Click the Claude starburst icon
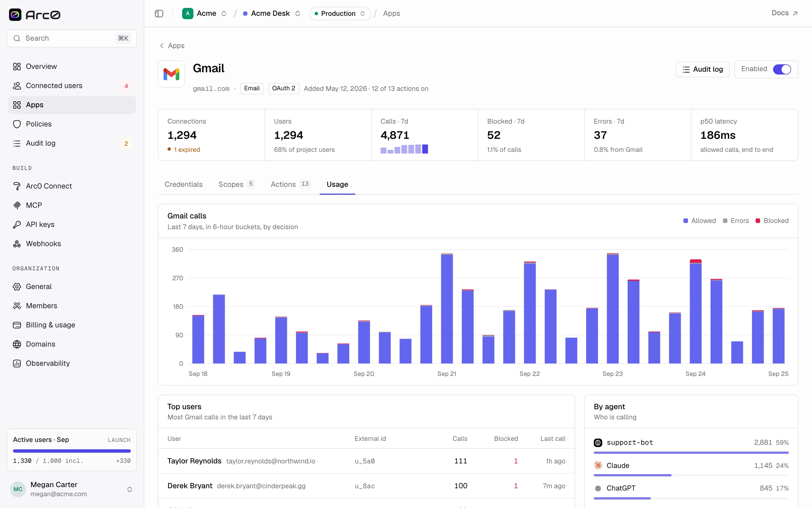The height and width of the screenshot is (508, 812). tap(598, 465)
